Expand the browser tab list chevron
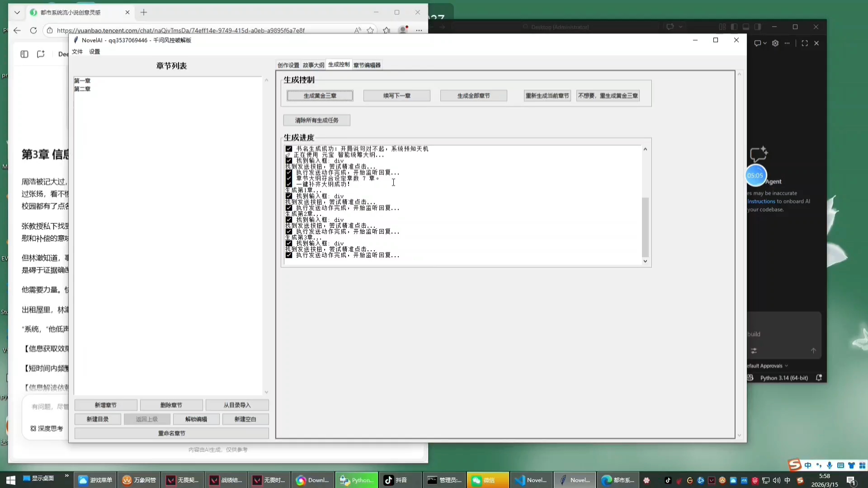The width and height of the screenshot is (868, 488). click(x=17, y=12)
